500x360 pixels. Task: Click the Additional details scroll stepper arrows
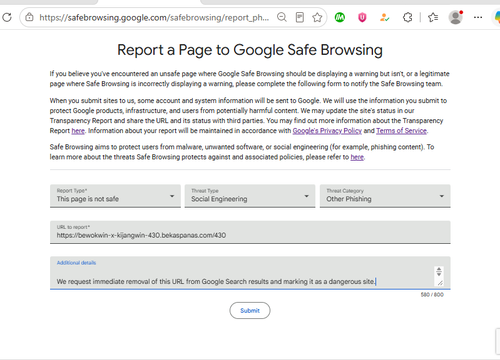[439, 271]
